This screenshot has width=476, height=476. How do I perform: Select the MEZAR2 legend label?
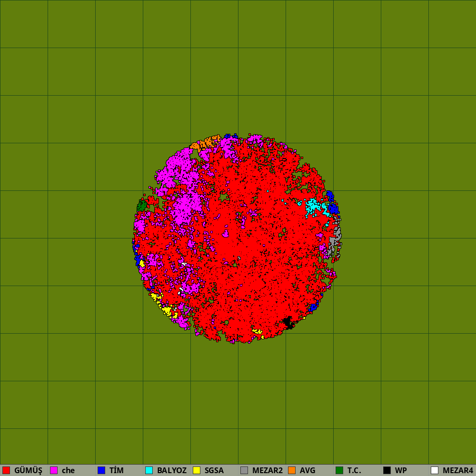(x=268, y=471)
